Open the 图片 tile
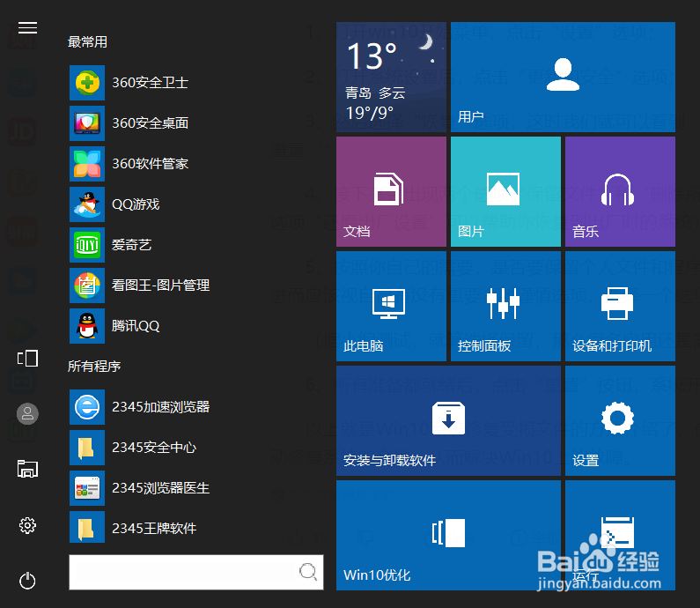Screen dimensions: 700x608 [505, 191]
